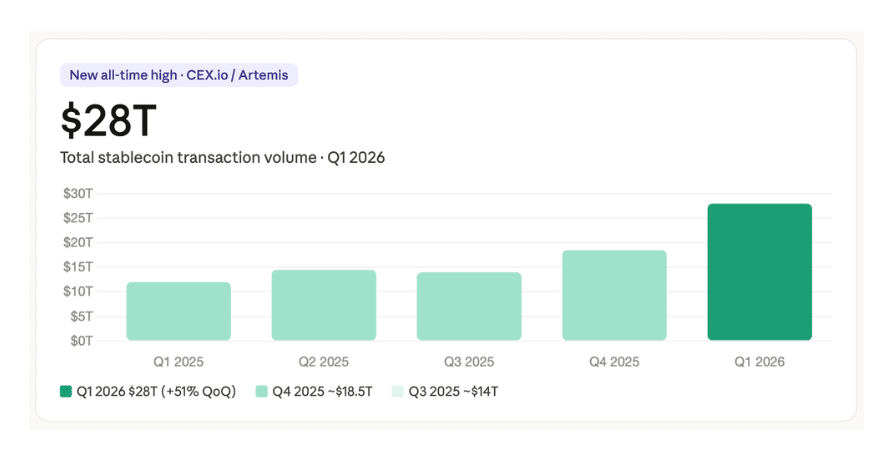This screenshot has width=886, height=460.
Task: Click the Q4 2025 ~$18.5T legend label
Action: coord(322,392)
